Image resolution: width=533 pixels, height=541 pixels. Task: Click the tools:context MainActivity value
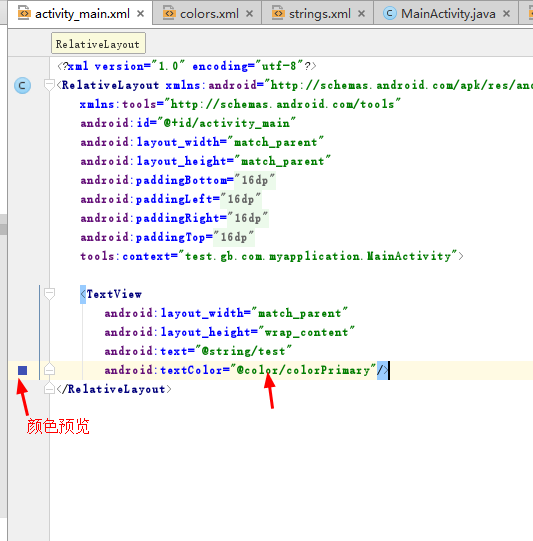tap(317, 256)
